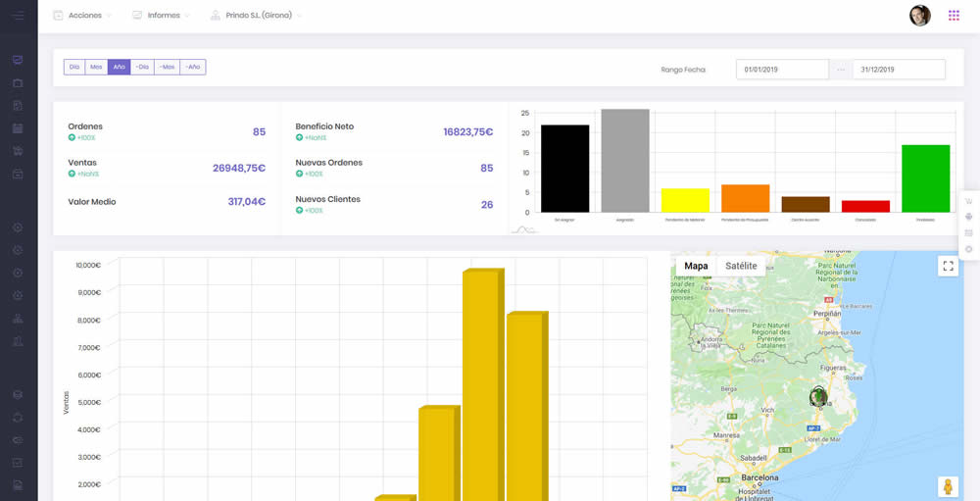
Task: Click the small line chart icon below bar chart
Action: 524,230
